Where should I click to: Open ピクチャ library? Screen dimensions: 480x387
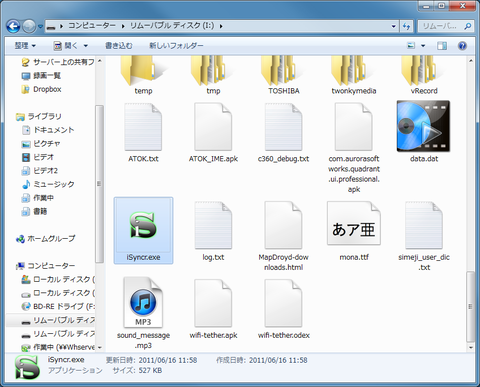[41, 144]
